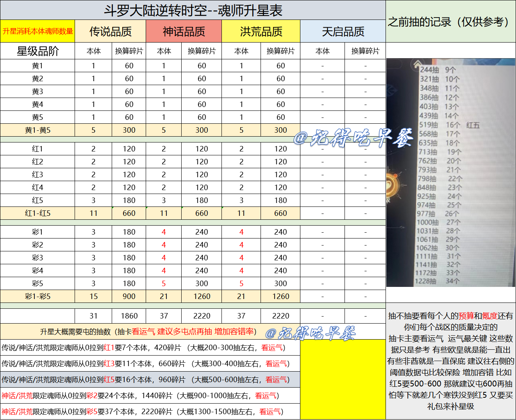Screen dimensions: 516x420
Task: Click the grand total 1860 cell
Action: pyautogui.click(x=129, y=316)
